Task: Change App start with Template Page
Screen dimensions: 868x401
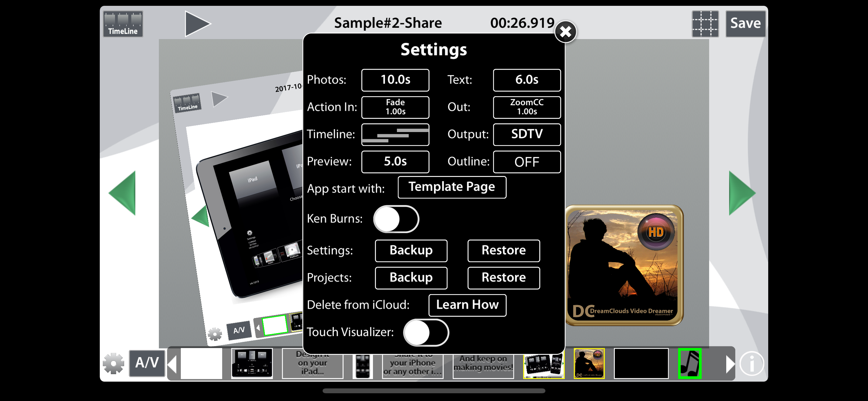Action: click(x=452, y=187)
